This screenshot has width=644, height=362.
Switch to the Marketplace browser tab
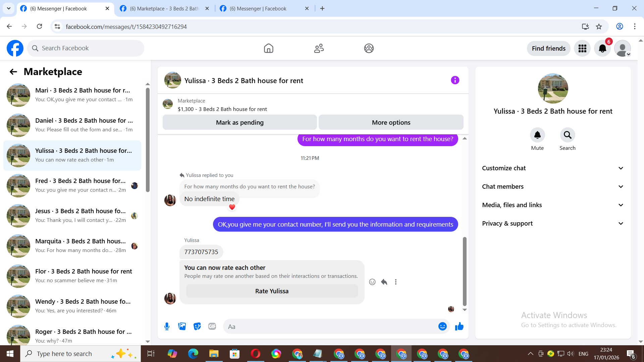164,8
